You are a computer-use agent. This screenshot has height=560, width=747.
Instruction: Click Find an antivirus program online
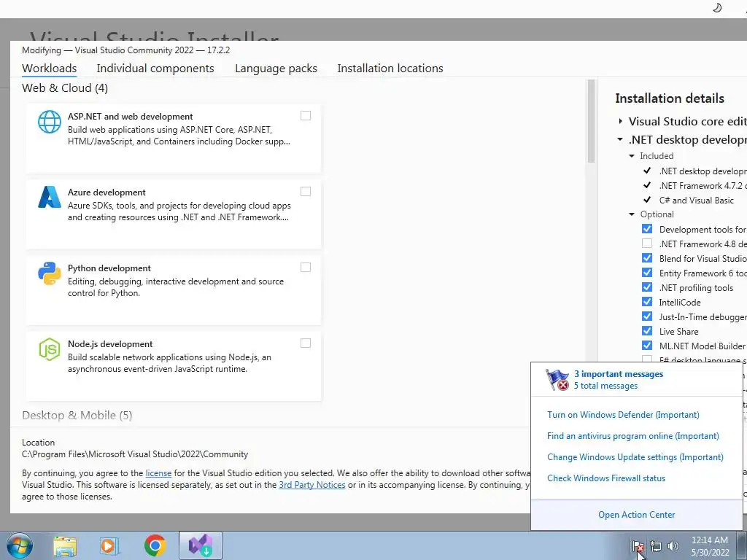pos(633,436)
